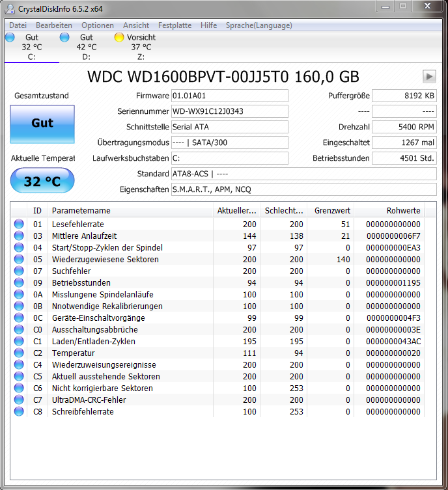The width and height of the screenshot is (448, 490).
Task: Click blue status orb for drive C:
Action: pyautogui.click(x=10, y=37)
